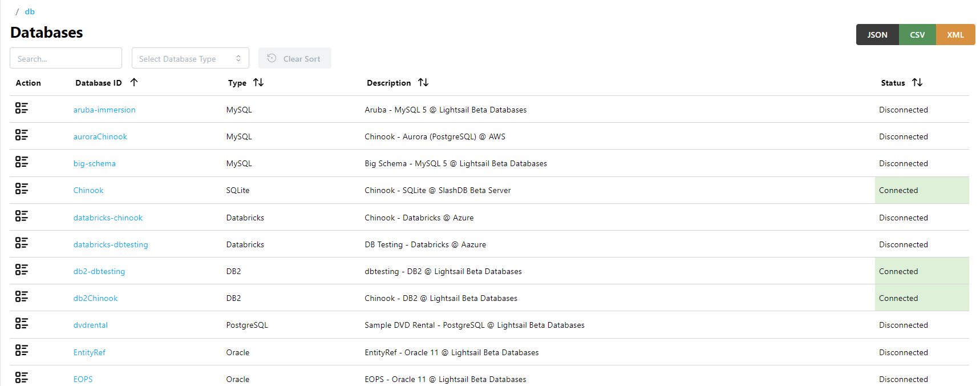Toggle sort on Status column

[x=917, y=83]
